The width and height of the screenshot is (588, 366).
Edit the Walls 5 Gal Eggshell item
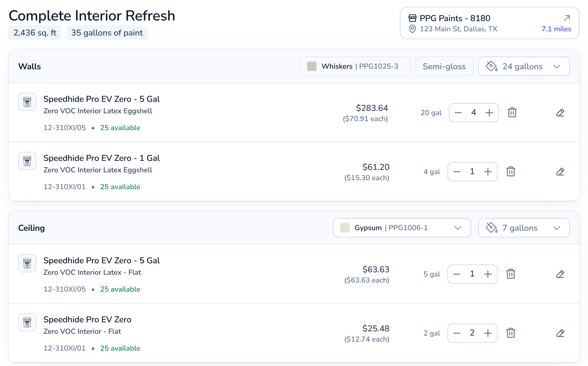point(560,113)
